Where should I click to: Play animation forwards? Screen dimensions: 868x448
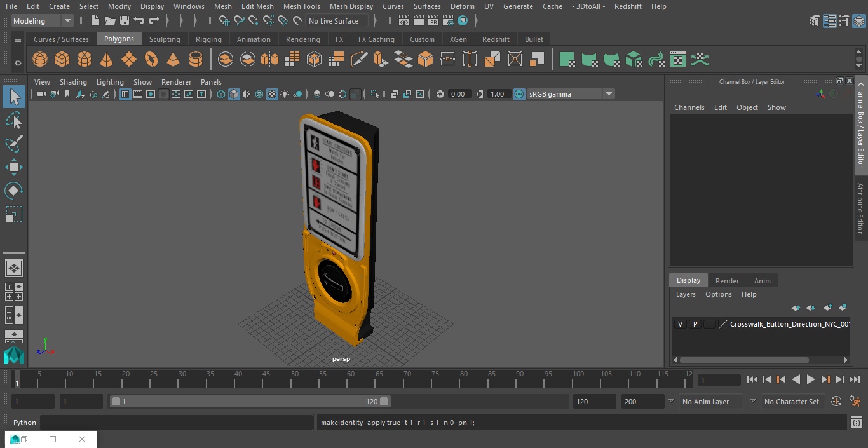click(811, 379)
